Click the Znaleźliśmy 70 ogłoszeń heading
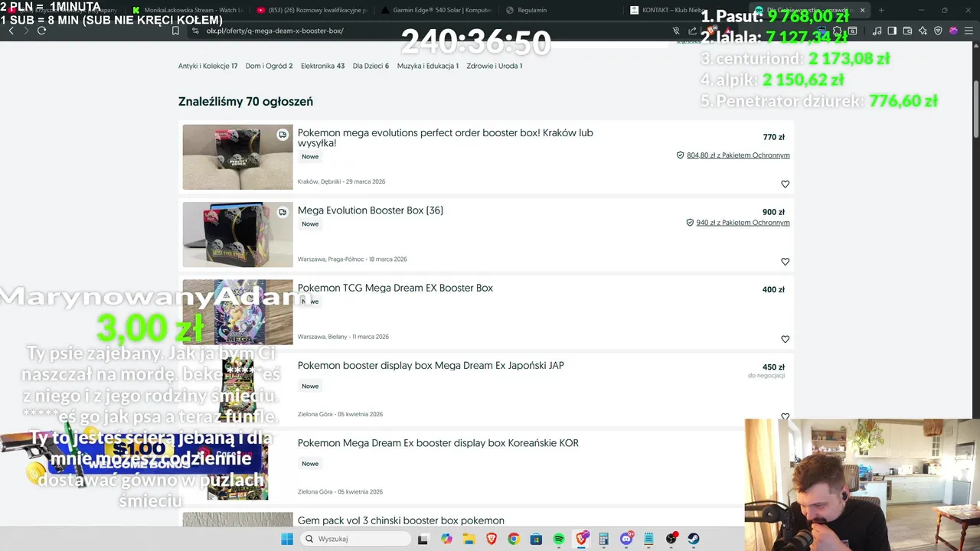This screenshot has width=980, height=551. [x=245, y=102]
